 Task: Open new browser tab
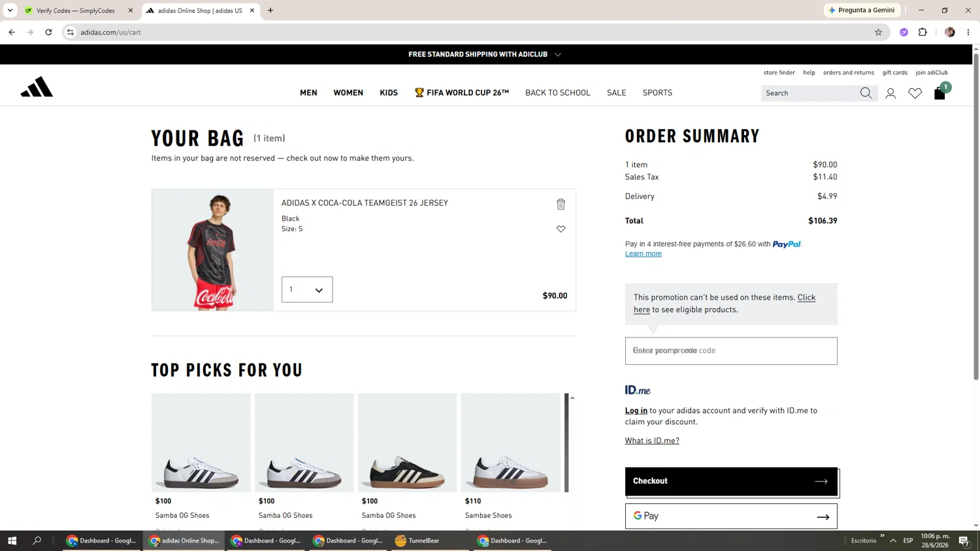[x=270, y=10]
